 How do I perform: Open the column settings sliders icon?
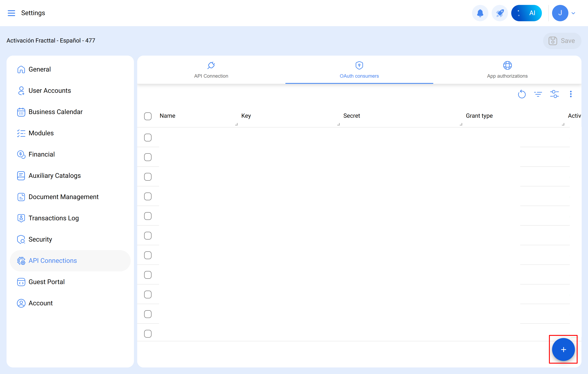click(554, 94)
